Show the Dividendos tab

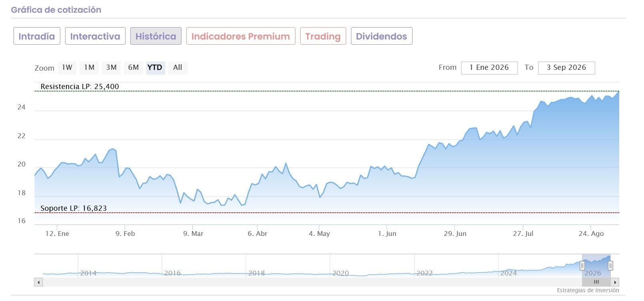(381, 36)
